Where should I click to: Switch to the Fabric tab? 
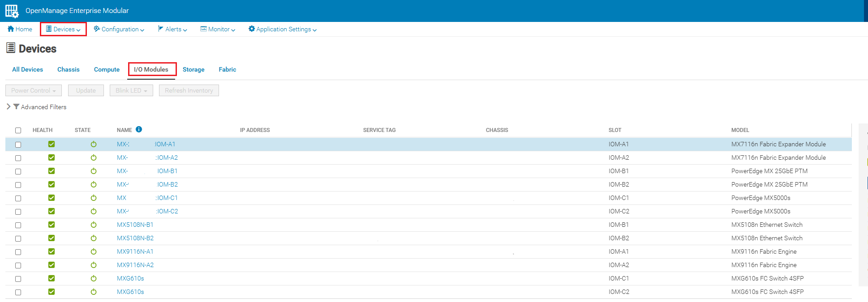[227, 69]
